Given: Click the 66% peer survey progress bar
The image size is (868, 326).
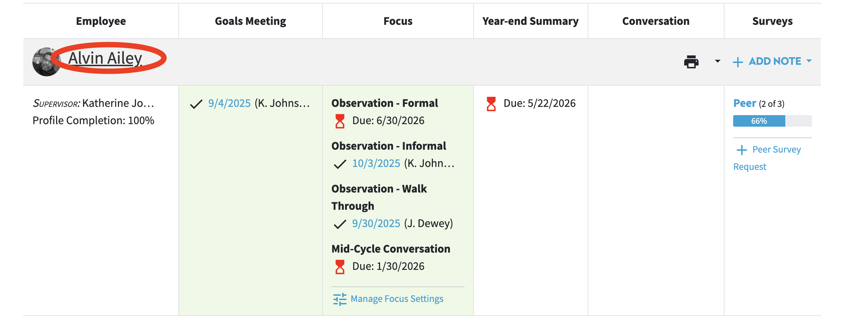Looking at the screenshot, I should click(772, 121).
